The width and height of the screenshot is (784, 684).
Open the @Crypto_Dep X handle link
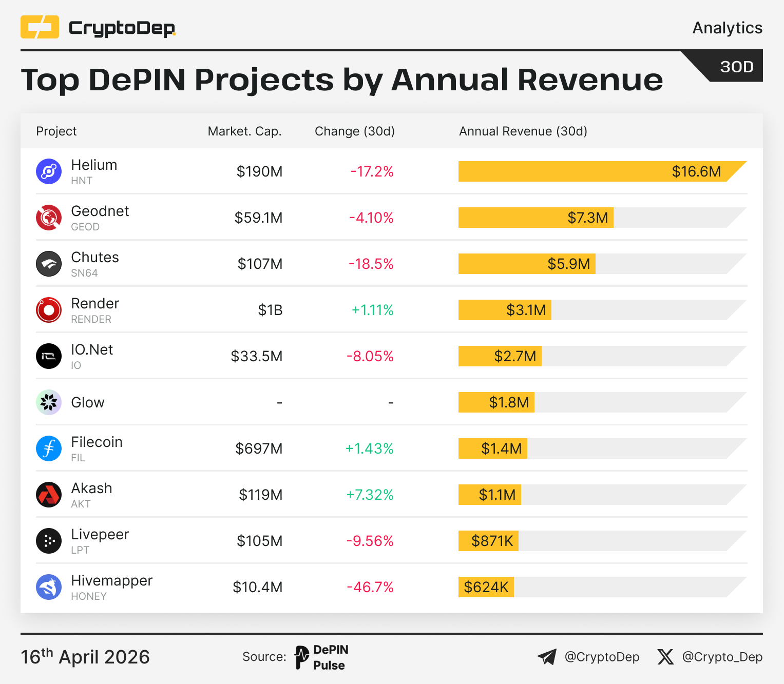click(x=722, y=657)
